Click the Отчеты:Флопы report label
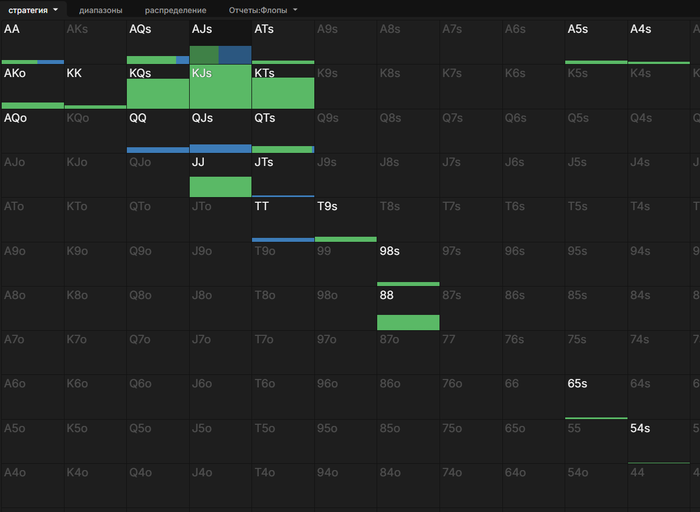Image resolution: width=700 pixels, height=512 pixels. 257,10
